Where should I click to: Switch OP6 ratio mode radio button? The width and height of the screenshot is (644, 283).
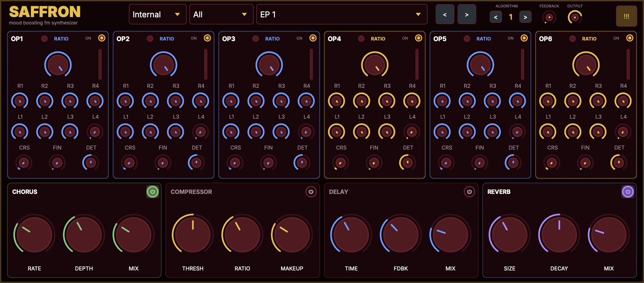(573, 39)
